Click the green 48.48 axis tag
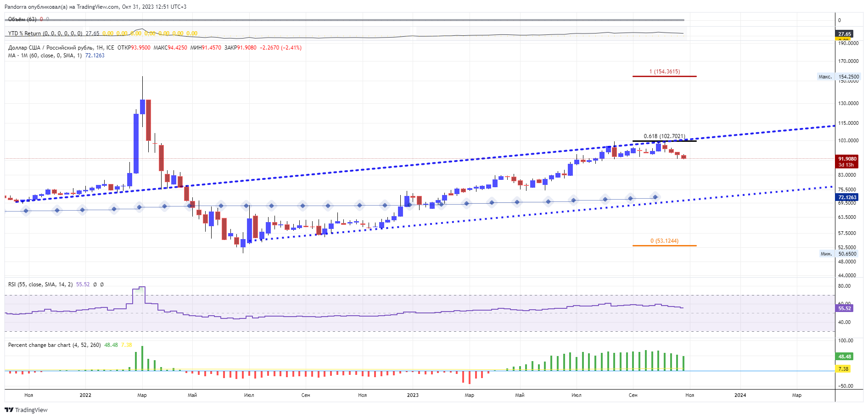The height and width of the screenshot is (418, 868). (845, 357)
